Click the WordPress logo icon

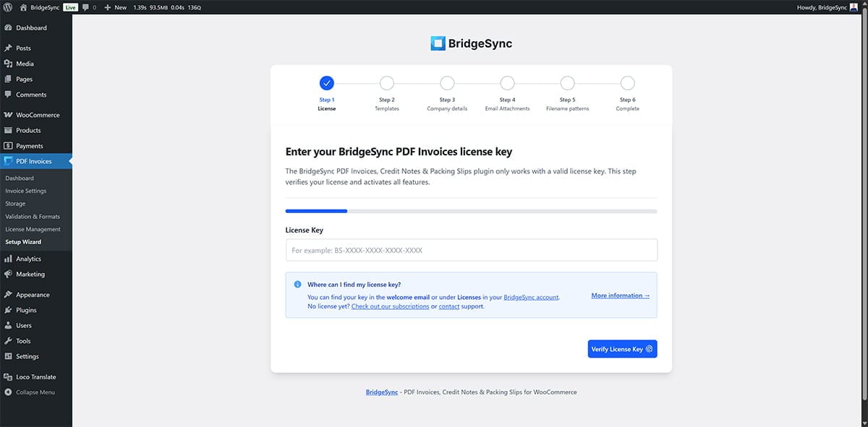pos(8,7)
